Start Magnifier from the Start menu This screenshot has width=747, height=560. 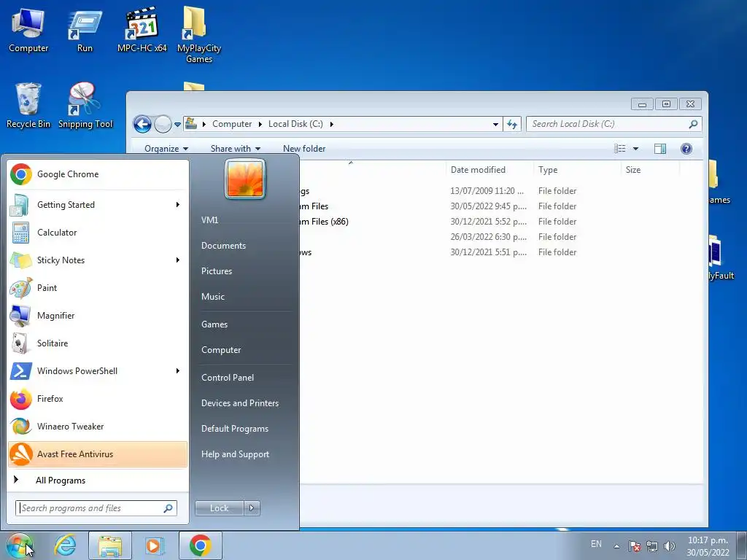98,316
